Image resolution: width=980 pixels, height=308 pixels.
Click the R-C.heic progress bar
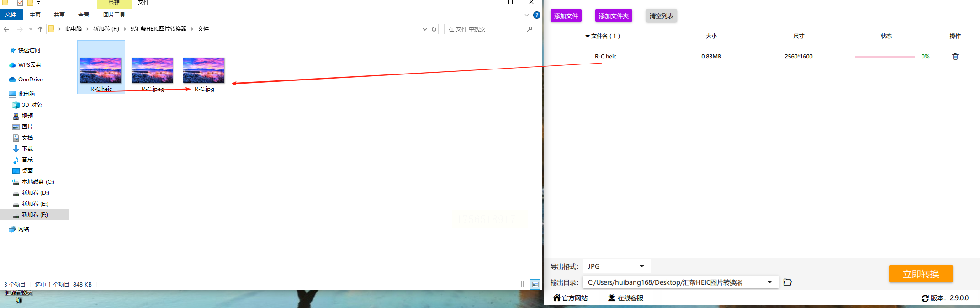(885, 57)
